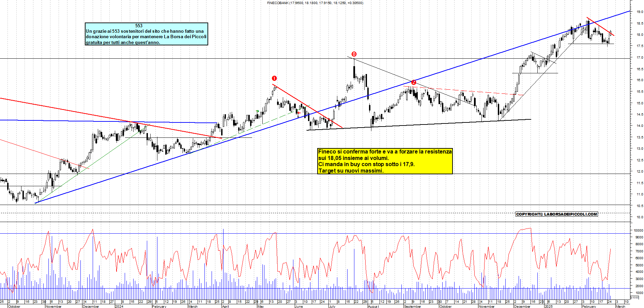Click the August month label

coord(373,306)
